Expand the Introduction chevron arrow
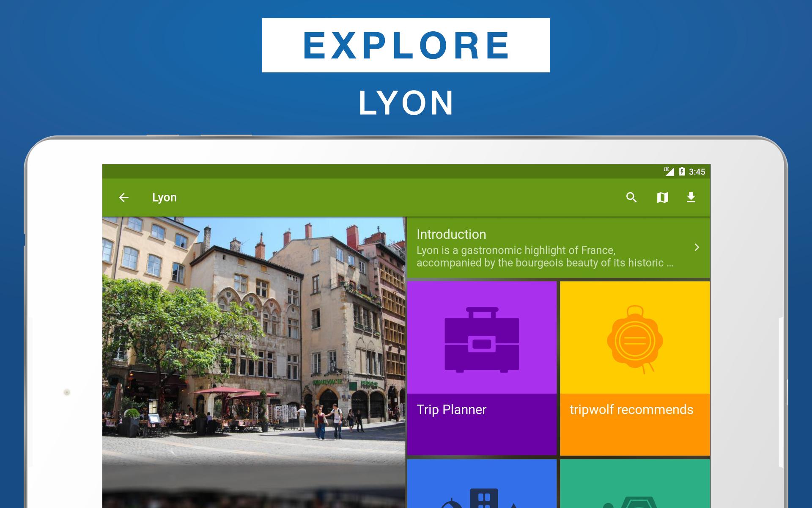The width and height of the screenshot is (812, 508). [697, 247]
